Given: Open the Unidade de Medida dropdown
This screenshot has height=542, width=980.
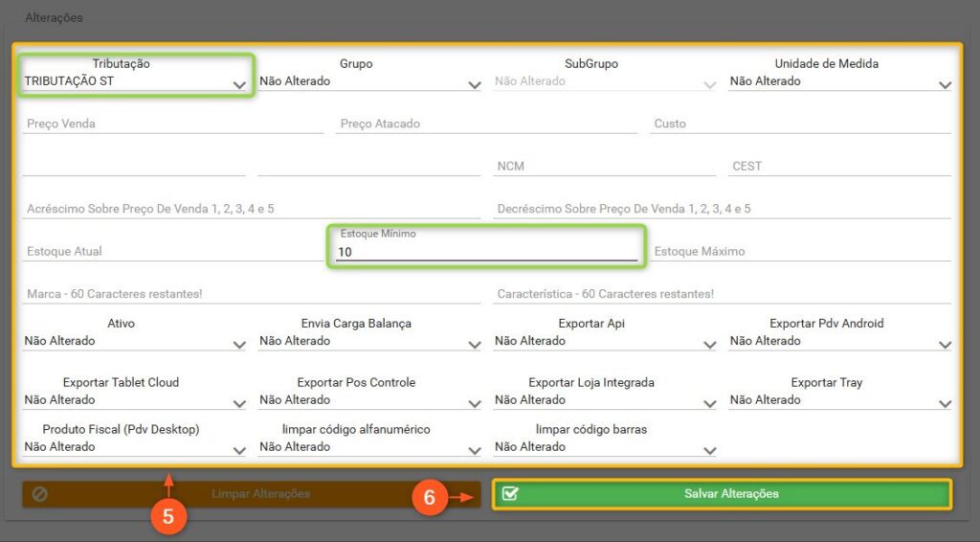Looking at the screenshot, I should coord(839,82).
